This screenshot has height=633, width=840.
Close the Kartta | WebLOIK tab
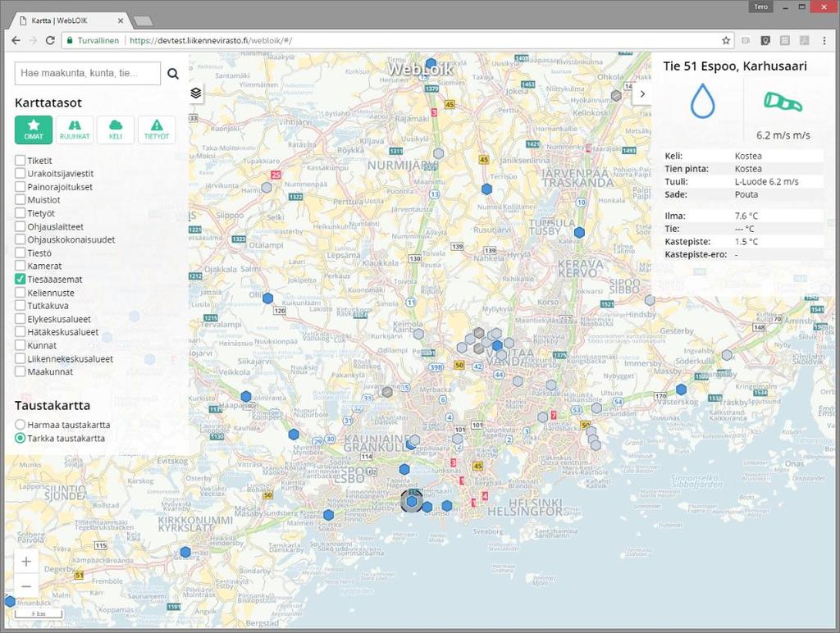[121, 20]
